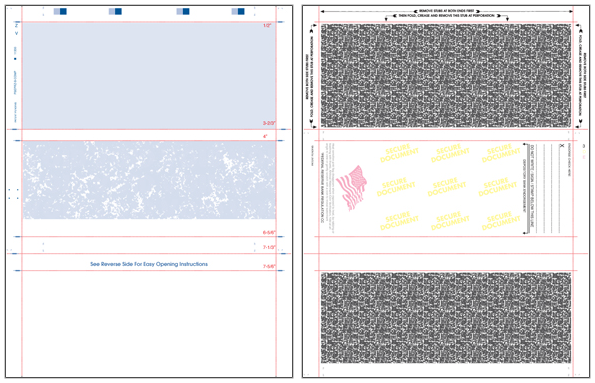The width and height of the screenshot is (595, 383).
Task: Click 'See Reverse Side For Easy Opening Instructions'
Action: (x=149, y=264)
